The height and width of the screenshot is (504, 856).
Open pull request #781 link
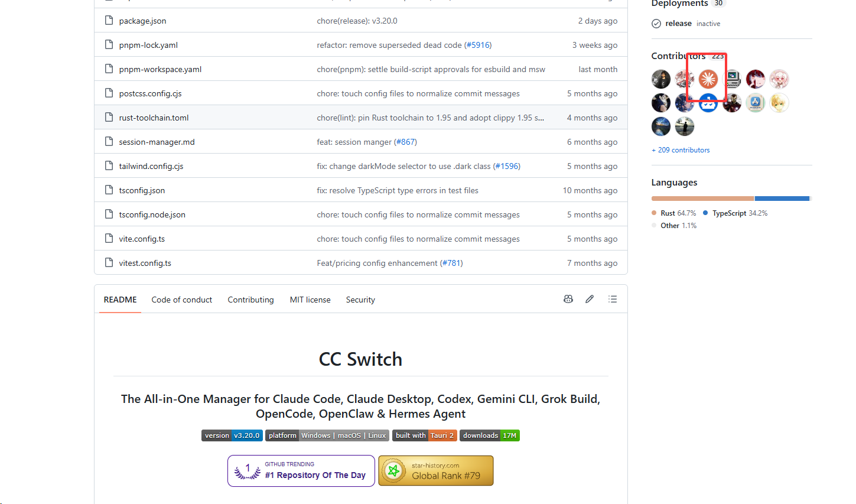pyautogui.click(x=451, y=263)
